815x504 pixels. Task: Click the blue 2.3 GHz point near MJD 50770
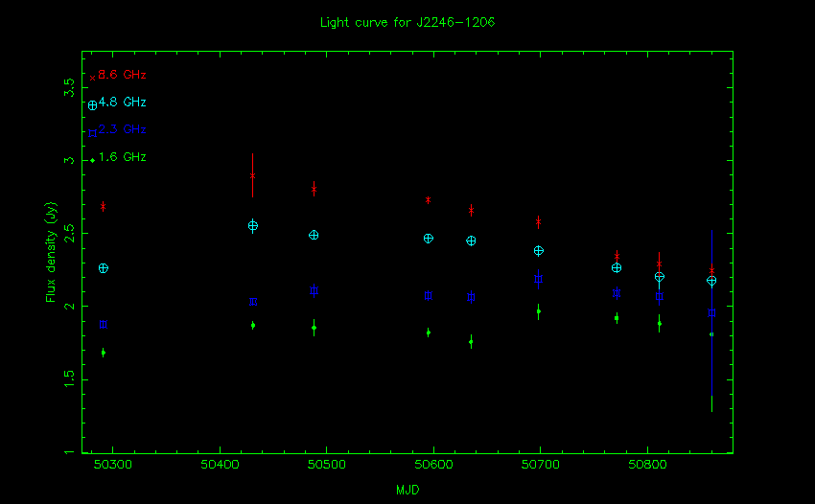click(617, 293)
